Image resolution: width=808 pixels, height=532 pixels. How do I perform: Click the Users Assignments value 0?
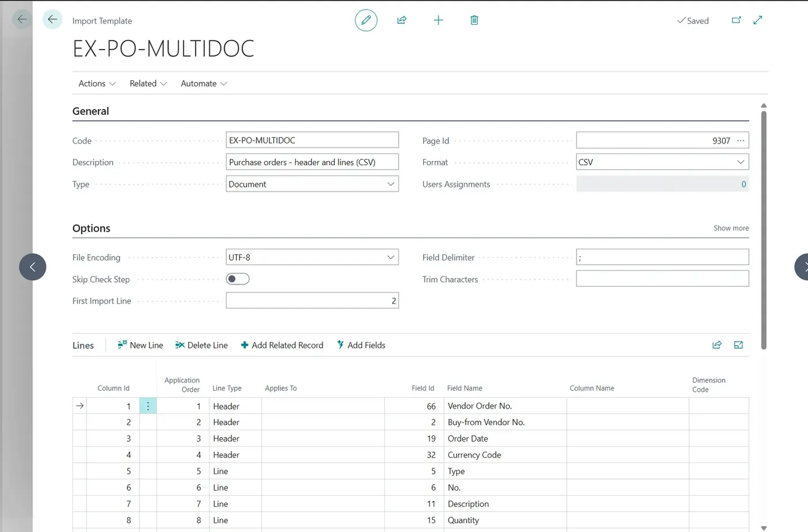[743, 184]
